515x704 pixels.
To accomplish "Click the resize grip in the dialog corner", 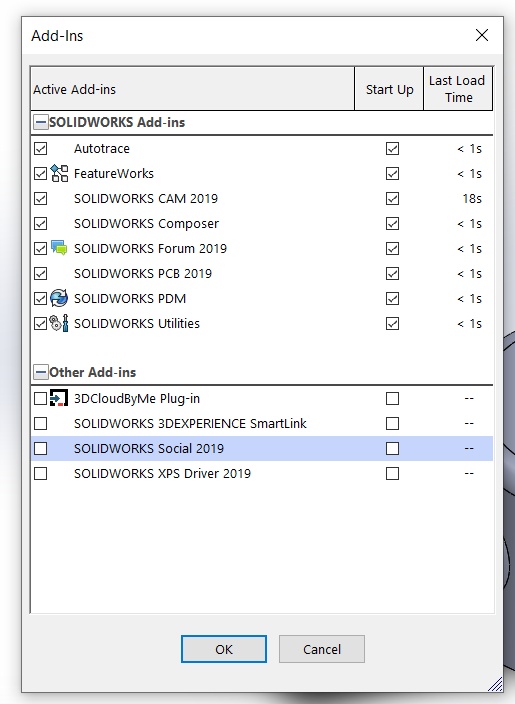I will (x=495, y=684).
